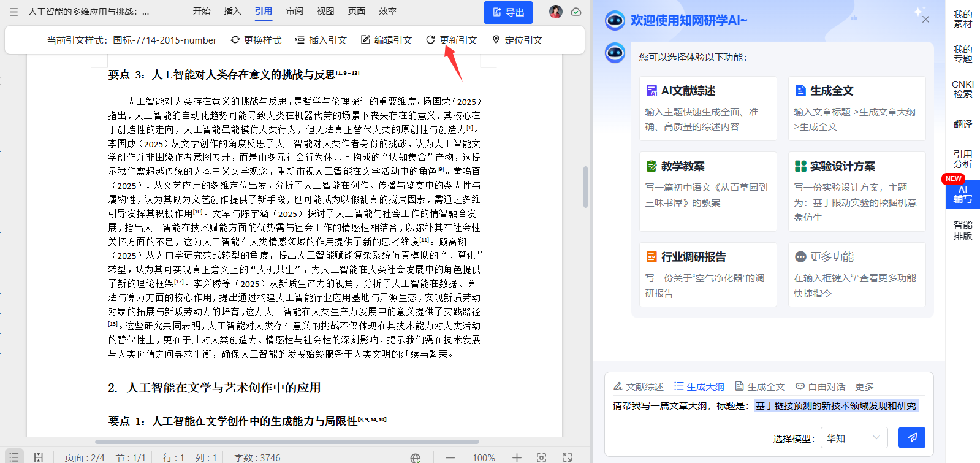The image size is (980, 463).
Task: Click the cloud sync status icon
Action: (576, 12)
